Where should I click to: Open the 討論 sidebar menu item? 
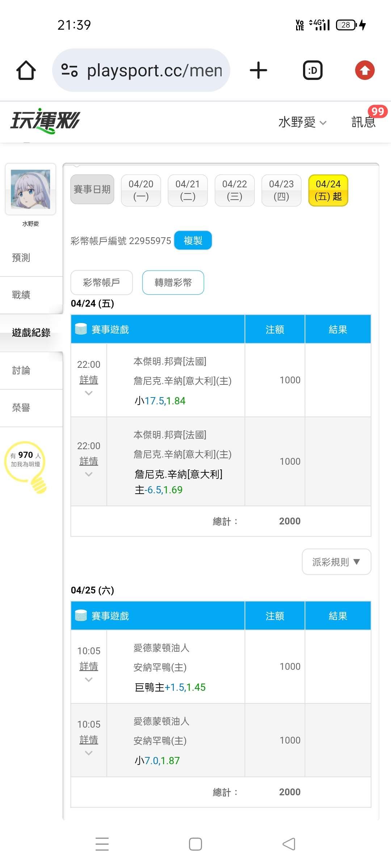pos(21,370)
